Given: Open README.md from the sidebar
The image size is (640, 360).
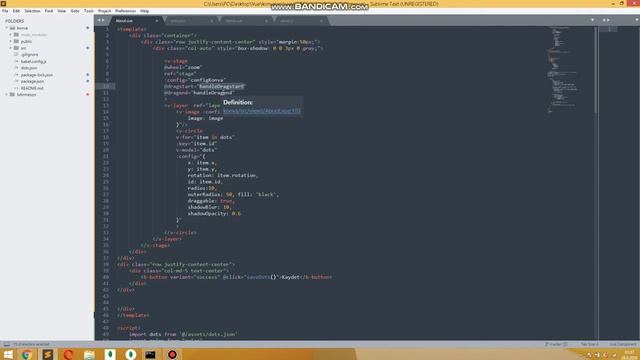Looking at the screenshot, I should pos(32,88).
